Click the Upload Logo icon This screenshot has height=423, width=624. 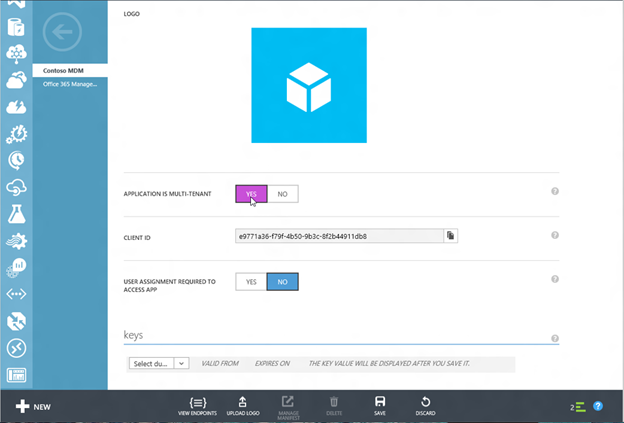point(242,403)
